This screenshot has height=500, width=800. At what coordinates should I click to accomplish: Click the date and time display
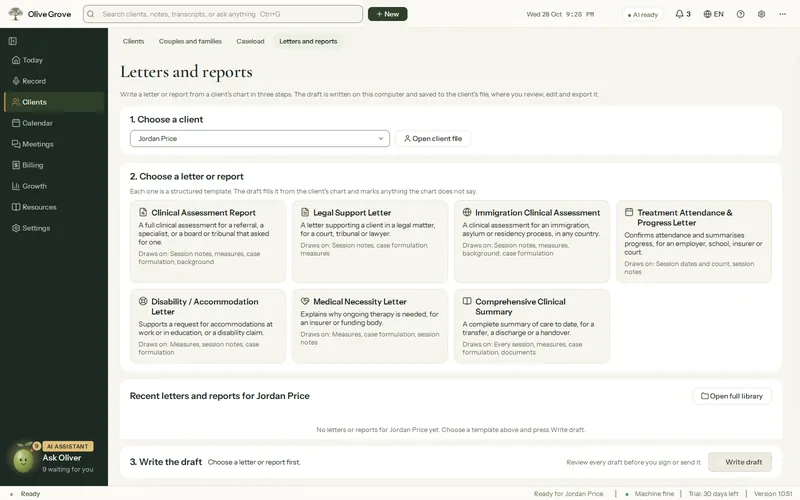click(x=560, y=14)
